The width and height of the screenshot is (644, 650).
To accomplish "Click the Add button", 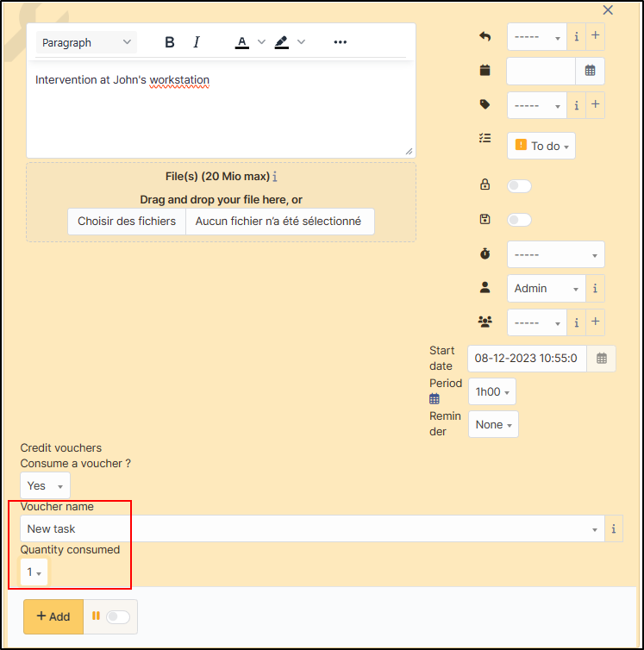I will [53, 617].
